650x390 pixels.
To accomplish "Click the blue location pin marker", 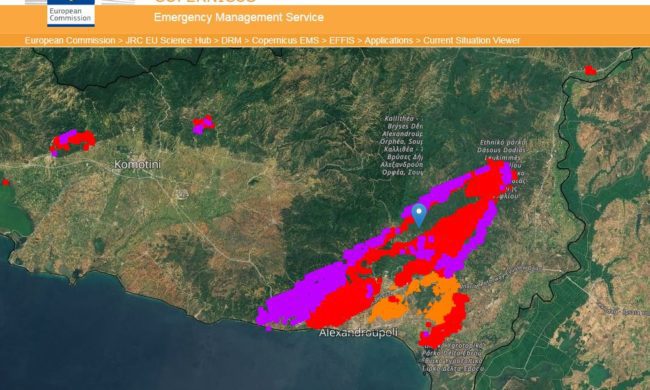I will (x=419, y=216).
